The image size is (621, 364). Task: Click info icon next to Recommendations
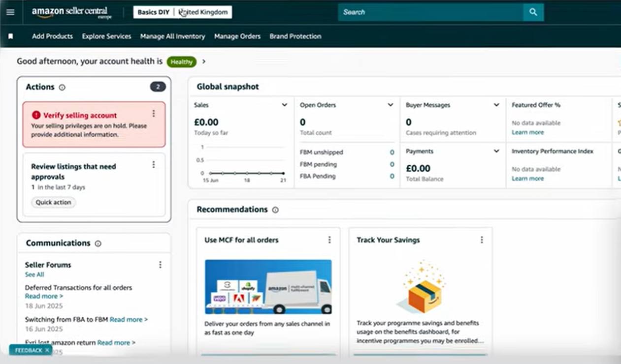point(275,210)
